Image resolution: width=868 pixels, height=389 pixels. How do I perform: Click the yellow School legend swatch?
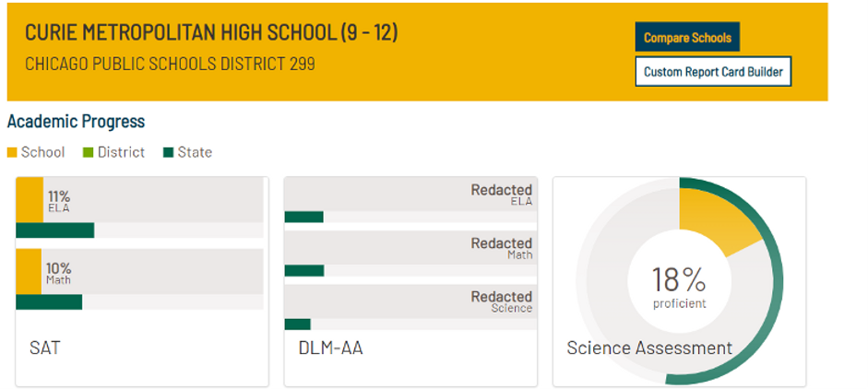point(12,152)
